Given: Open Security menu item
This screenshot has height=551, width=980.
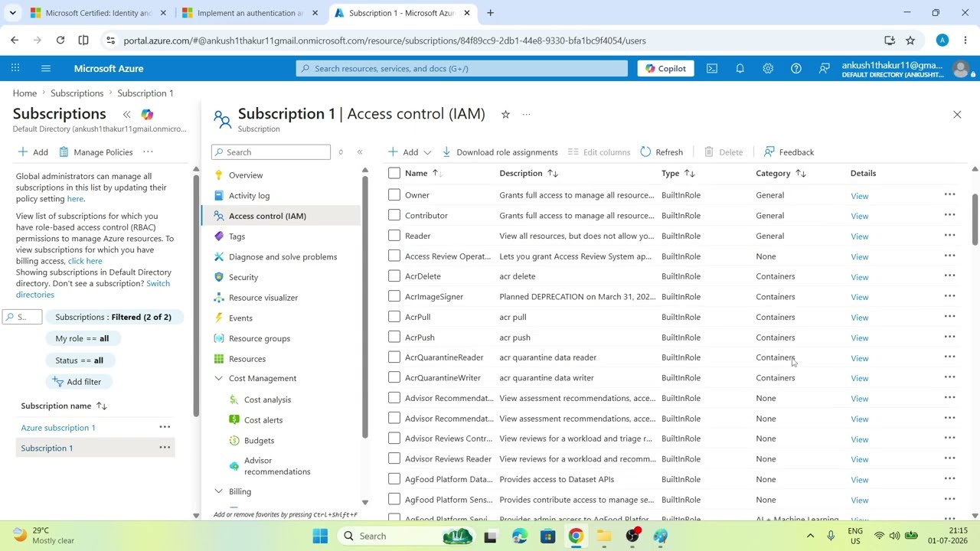Looking at the screenshot, I should coord(243,277).
